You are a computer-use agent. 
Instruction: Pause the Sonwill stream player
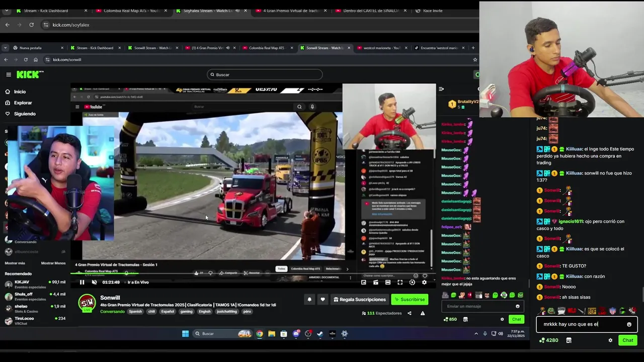click(x=82, y=282)
